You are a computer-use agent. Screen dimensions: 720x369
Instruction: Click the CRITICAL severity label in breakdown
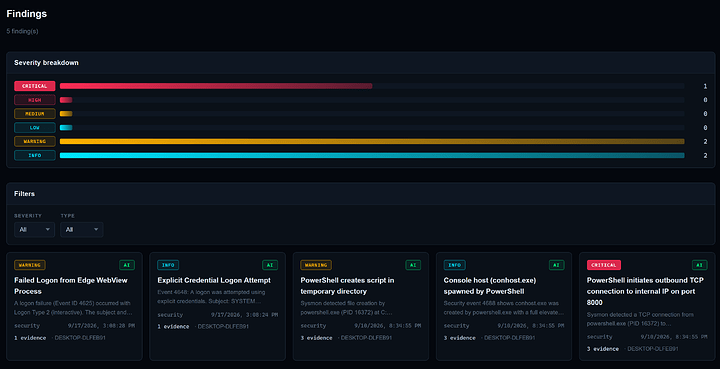tap(35, 86)
